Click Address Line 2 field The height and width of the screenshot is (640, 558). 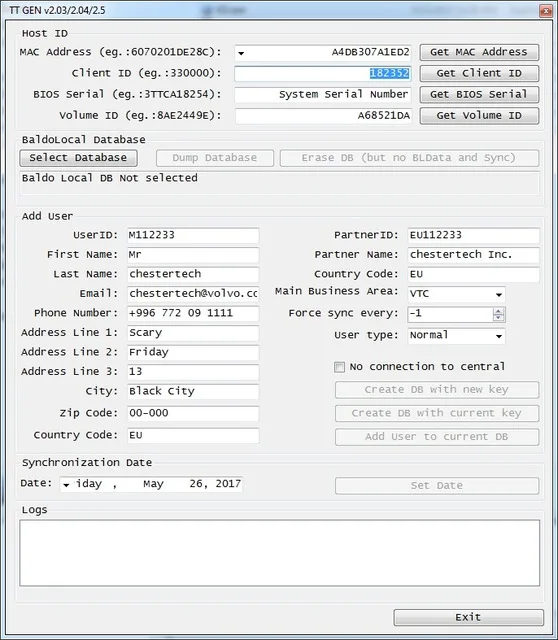click(193, 353)
